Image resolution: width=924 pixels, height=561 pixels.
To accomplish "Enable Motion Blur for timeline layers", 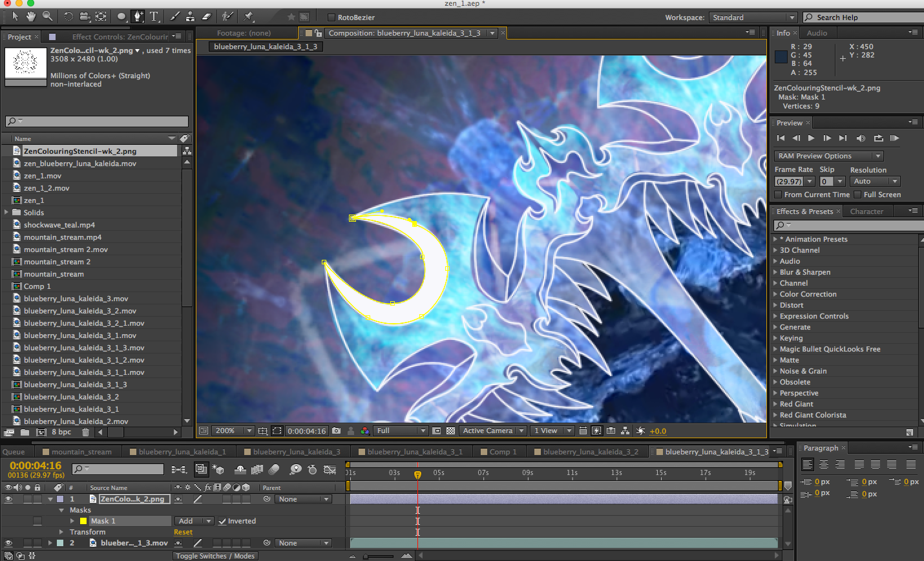I will tap(274, 469).
